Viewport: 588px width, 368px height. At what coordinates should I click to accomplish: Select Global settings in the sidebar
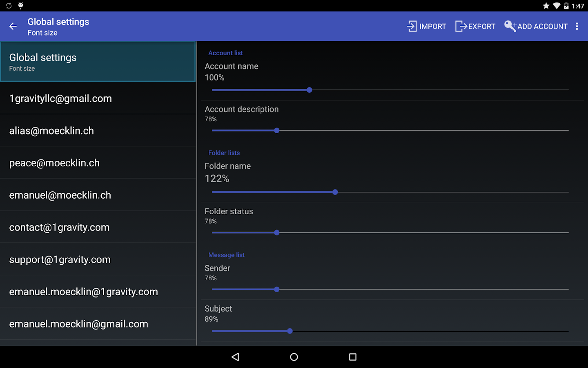pos(98,62)
